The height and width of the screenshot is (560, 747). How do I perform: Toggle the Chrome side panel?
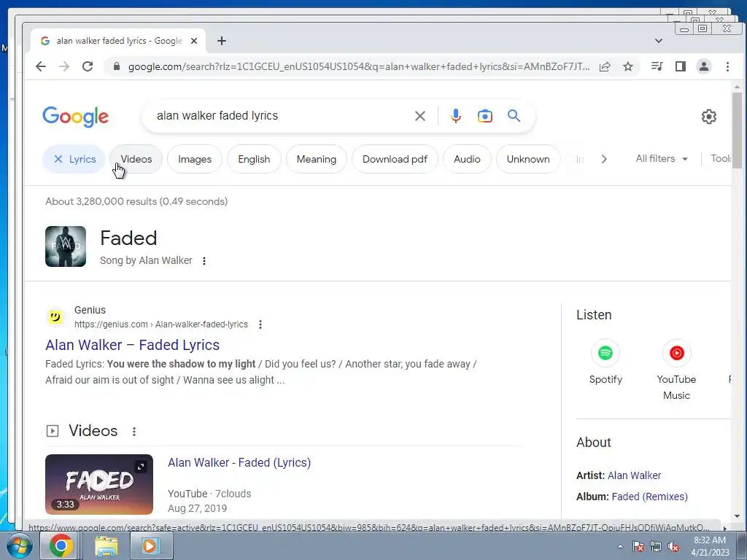[x=681, y=66]
